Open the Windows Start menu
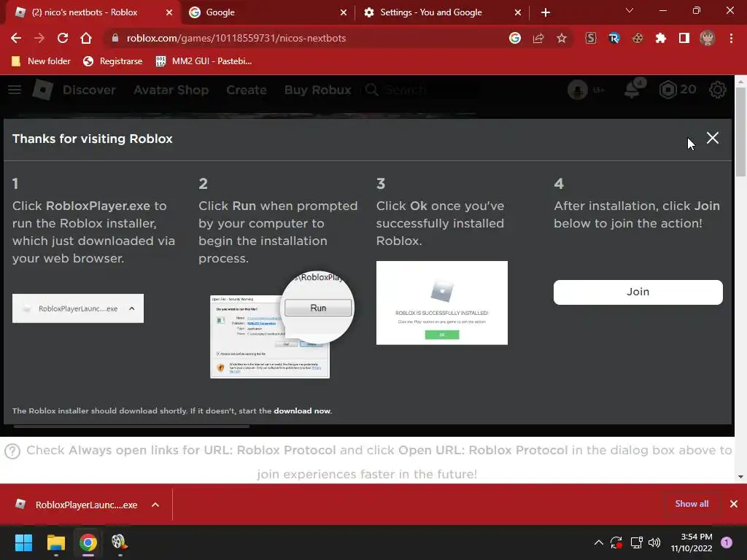 tap(23, 542)
